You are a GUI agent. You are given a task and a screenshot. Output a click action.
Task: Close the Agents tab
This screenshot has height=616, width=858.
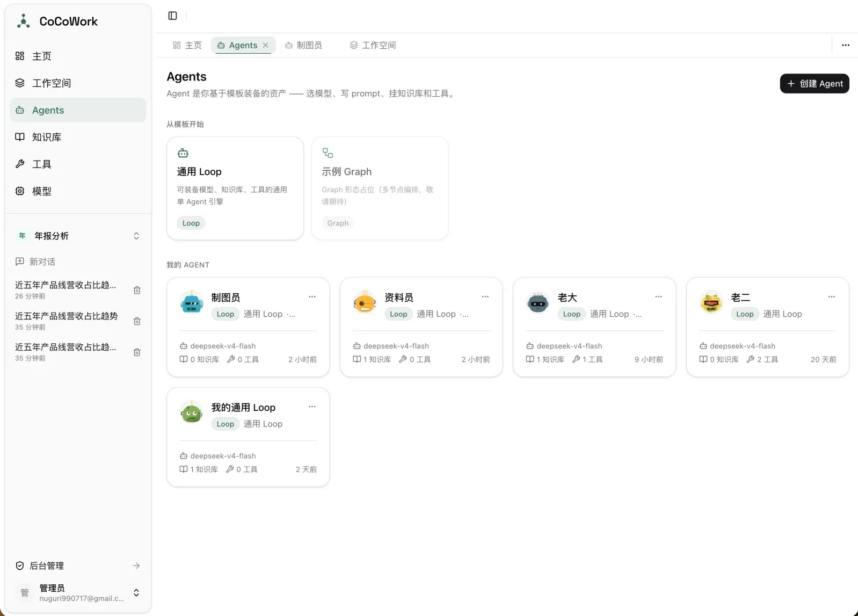(265, 45)
